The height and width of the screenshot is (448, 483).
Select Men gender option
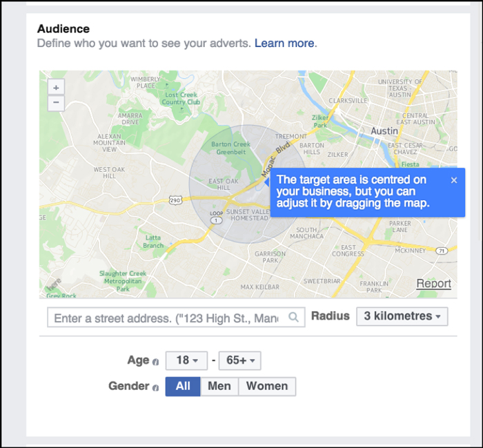pyautogui.click(x=219, y=387)
